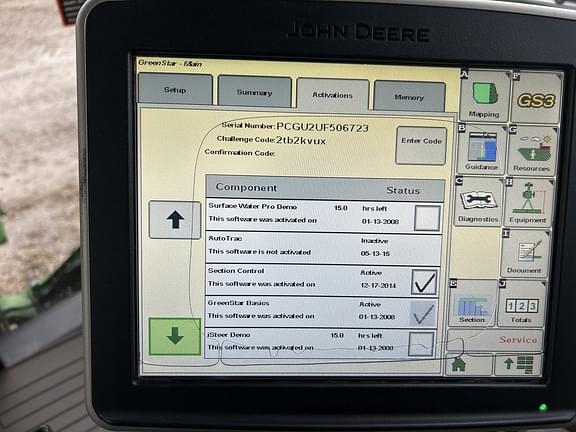Open Diagnostics wrench icon
Screen dimensions: 576x432
coord(479,202)
